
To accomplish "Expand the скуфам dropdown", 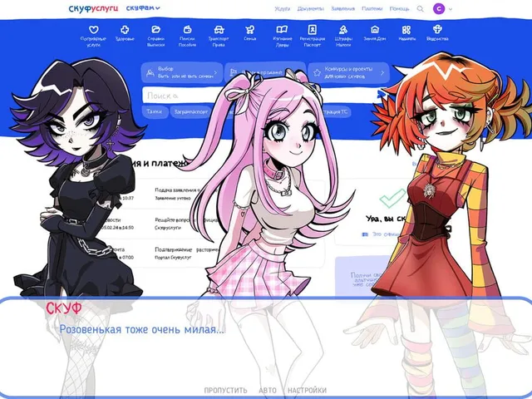I will click(x=143, y=7).
